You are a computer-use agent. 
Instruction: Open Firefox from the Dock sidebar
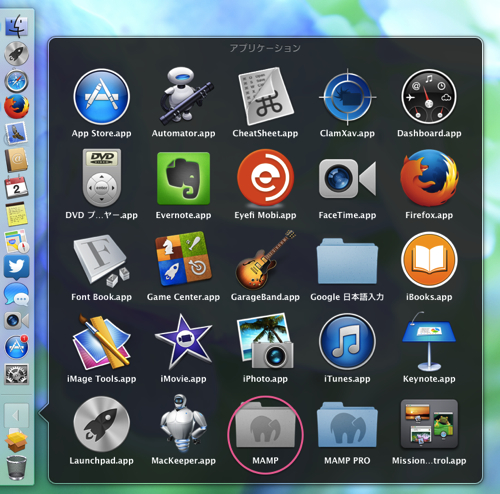tap(16, 107)
